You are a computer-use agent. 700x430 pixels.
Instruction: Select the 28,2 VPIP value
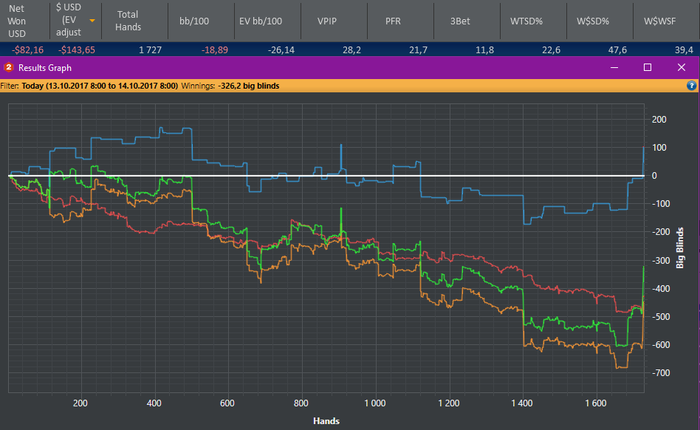[352, 50]
